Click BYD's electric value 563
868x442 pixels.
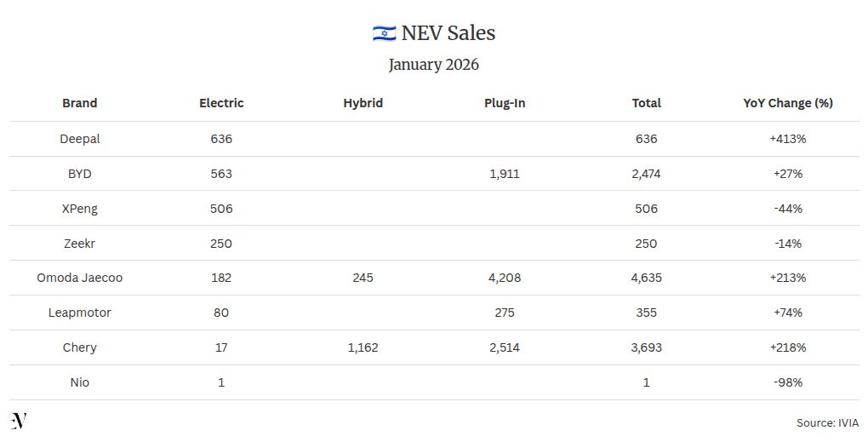pyautogui.click(x=221, y=174)
